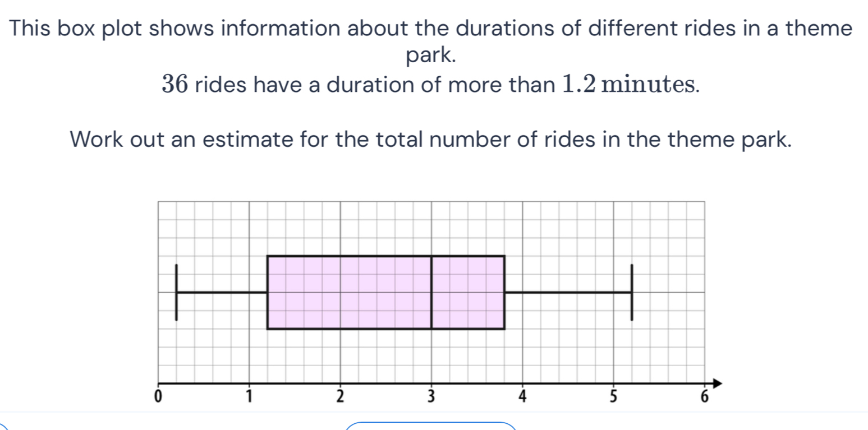Select the minimum whisker end cap

176,292
